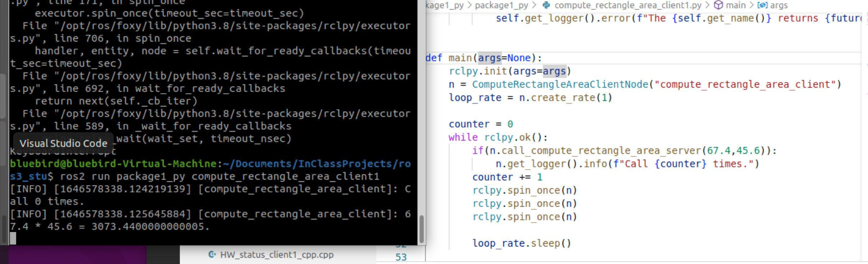Image resolution: width=868 pixels, height=264 pixels.
Task: Click the terminal prompt bluebird@bluebird-Virtual-Machine
Action: pos(113,164)
